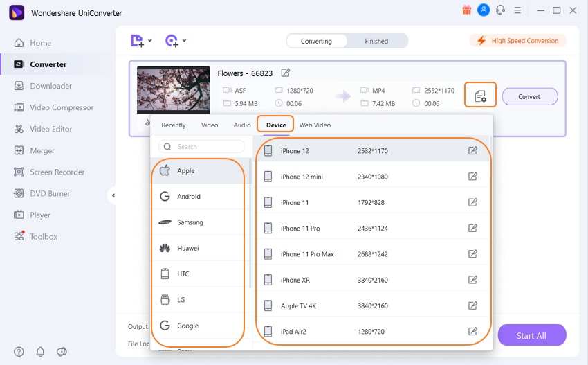Expand the load DVD dropdown arrow
Image resolution: width=588 pixels, height=365 pixels.
(x=184, y=41)
